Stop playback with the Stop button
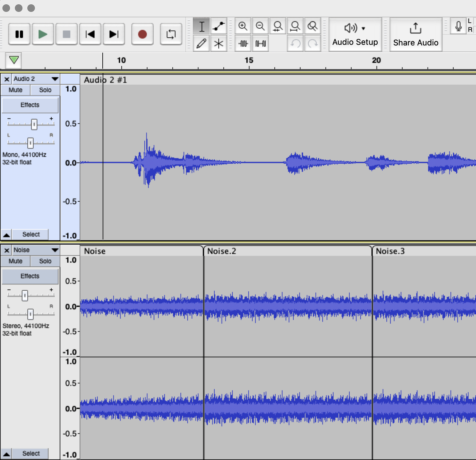 [67, 34]
